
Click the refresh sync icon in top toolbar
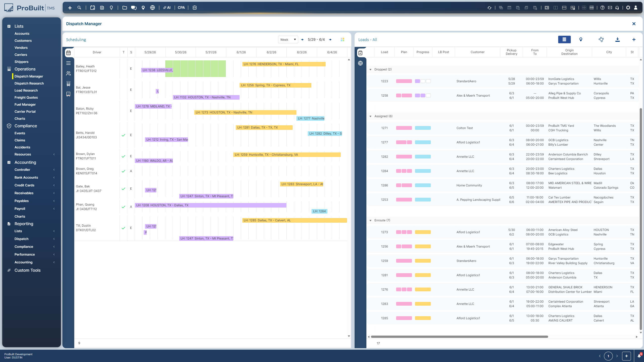tap(489, 8)
